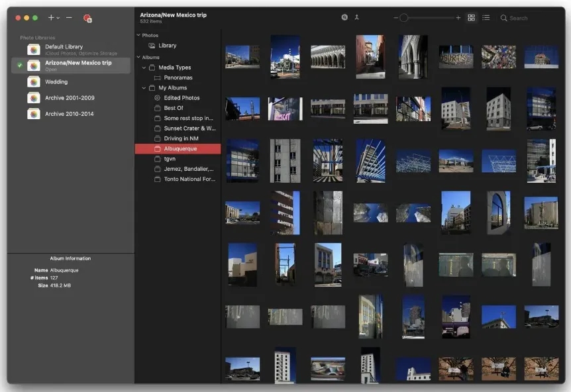Click the Albuquerque album icon
571x392 pixels.
157,149
